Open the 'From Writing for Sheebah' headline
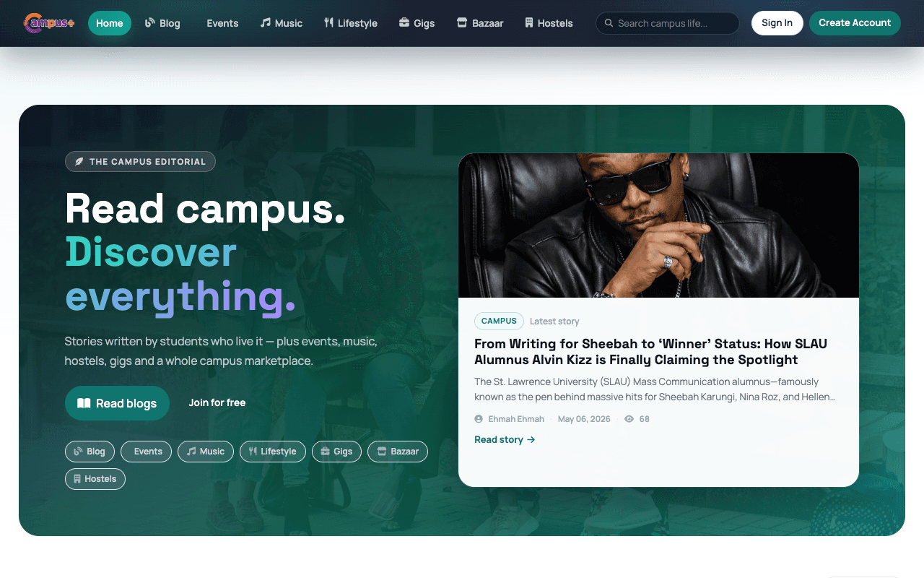The image size is (924, 578). (650, 352)
